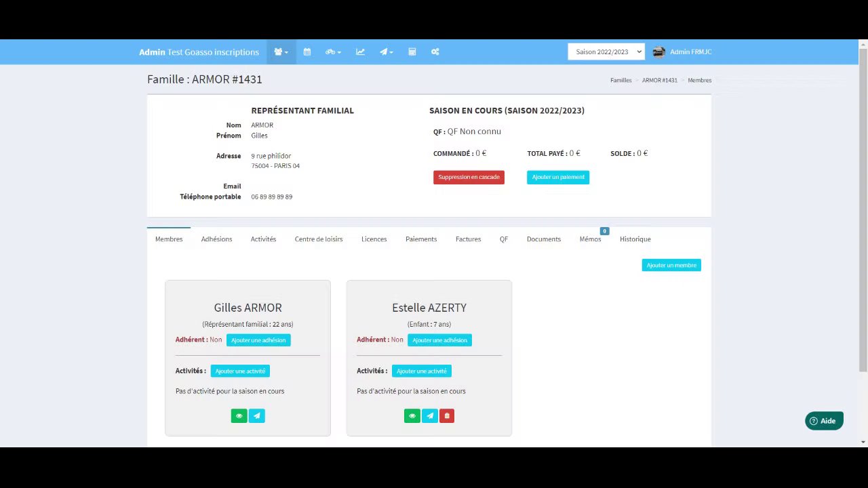Viewport: 868px width, 488px height.
Task: Click the SOLDE : 0 € value
Action: point(629,153)
